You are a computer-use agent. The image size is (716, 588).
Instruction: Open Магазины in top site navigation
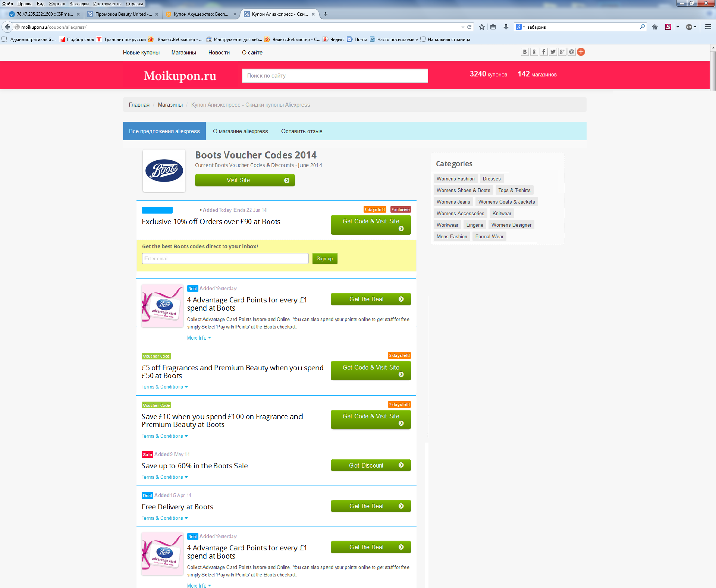coord(184,53)
